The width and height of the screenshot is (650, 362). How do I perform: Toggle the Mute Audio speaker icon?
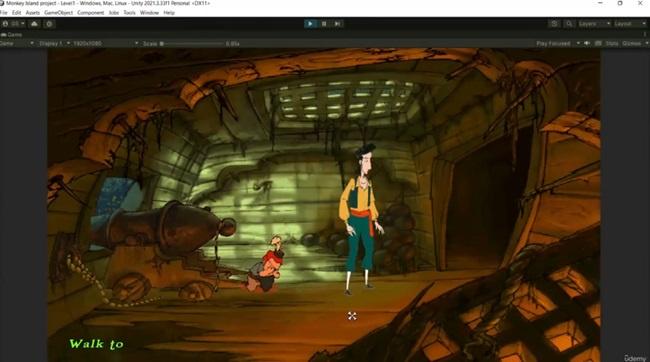(587, 44)
